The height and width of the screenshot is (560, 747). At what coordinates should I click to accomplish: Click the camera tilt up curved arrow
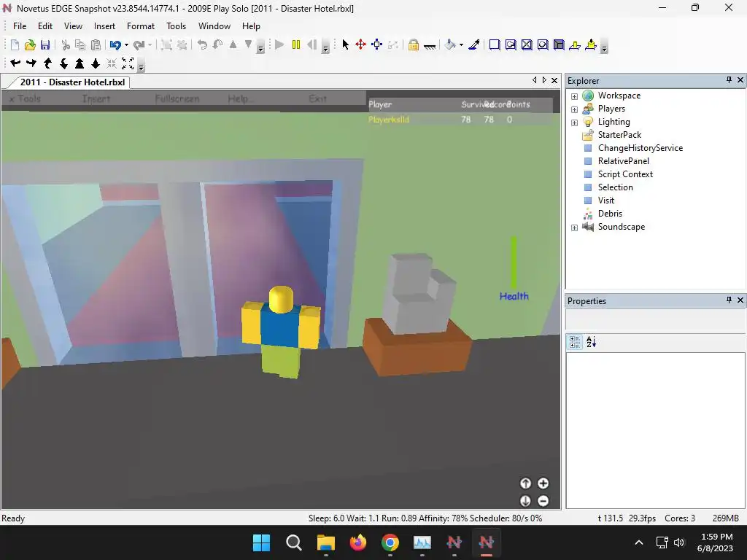tap(47, 63)
